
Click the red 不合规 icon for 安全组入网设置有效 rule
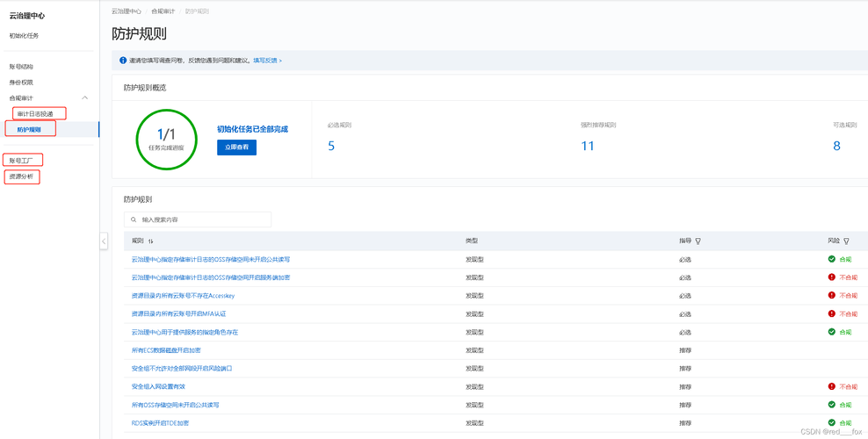click(831, 386)
